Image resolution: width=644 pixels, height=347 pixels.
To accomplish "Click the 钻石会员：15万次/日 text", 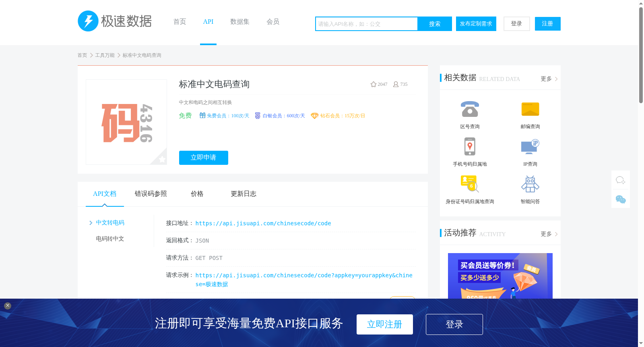I will (x=343, y=116).
